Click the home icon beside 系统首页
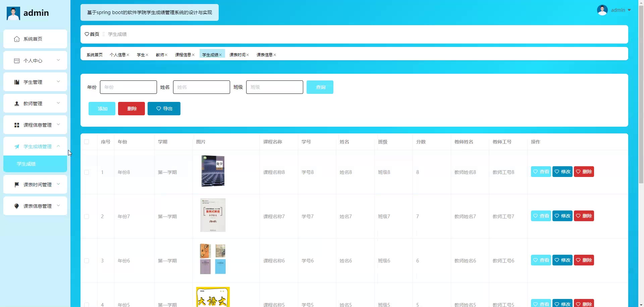 [17, 39]
